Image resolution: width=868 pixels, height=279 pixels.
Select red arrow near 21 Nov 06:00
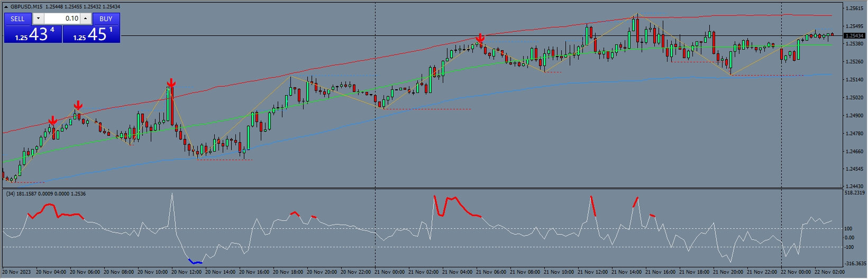480,39
